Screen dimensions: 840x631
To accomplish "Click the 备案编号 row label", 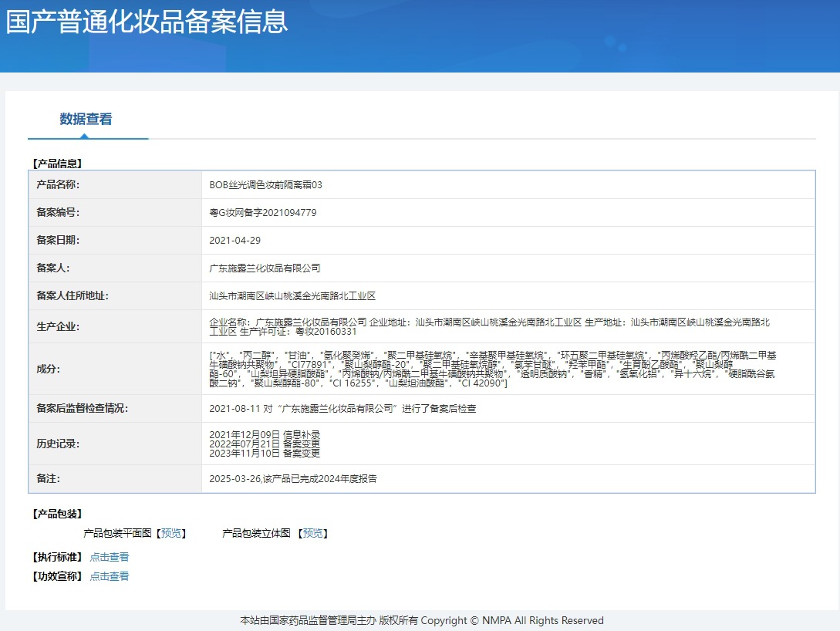I will (58, 213).
